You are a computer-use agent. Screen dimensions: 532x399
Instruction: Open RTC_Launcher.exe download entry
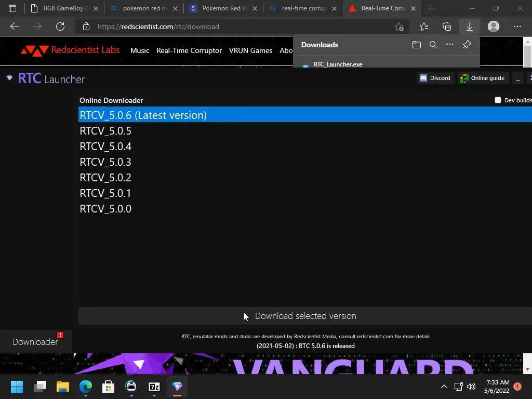coord(338,64)
